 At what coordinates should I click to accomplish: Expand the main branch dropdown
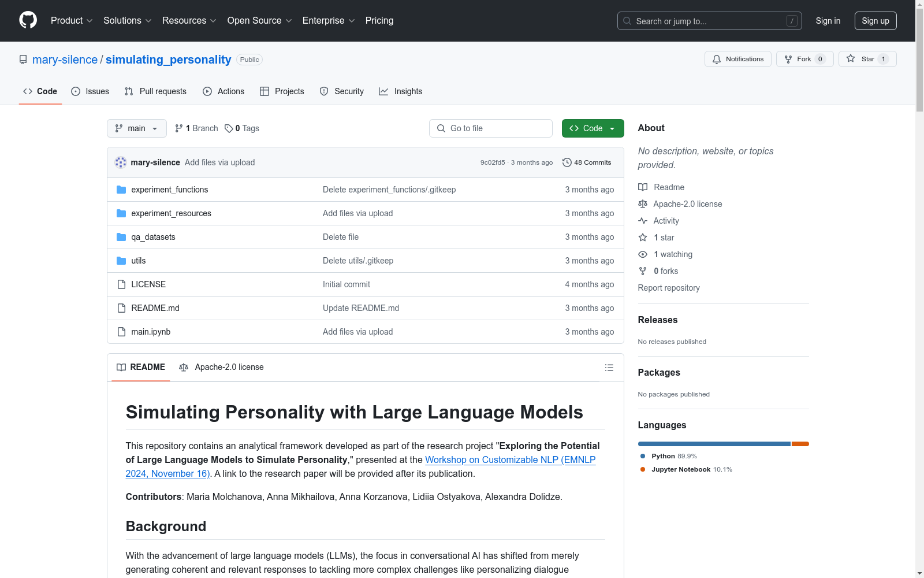pyautogui.click(x=136, y=128)
